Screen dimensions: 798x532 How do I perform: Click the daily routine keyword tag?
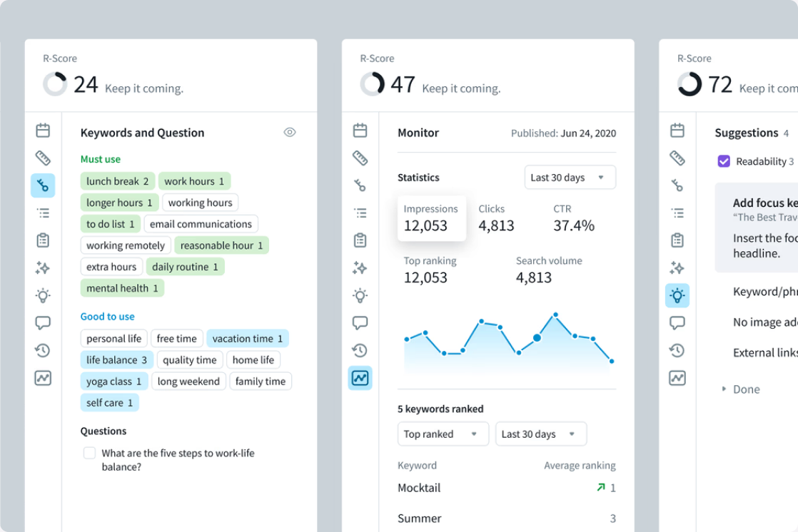186,267
